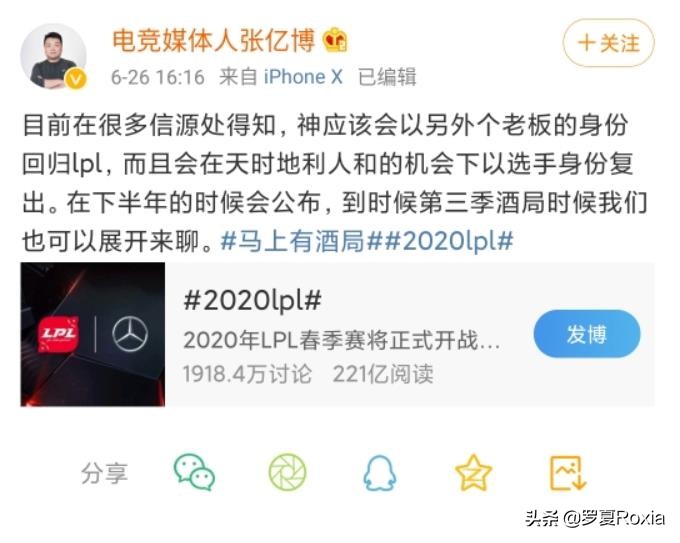Tap the 分享 share label

tap(105, 473)
